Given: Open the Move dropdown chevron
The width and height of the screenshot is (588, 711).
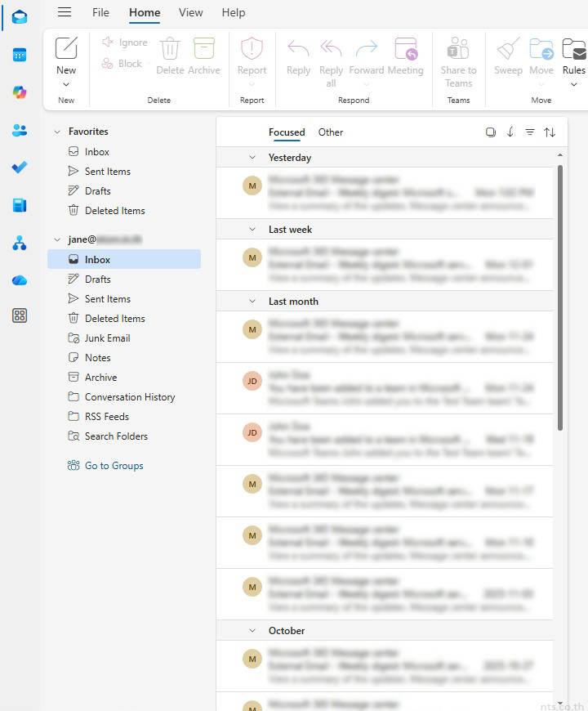Looking at the screenshot, I should (541, 84).
